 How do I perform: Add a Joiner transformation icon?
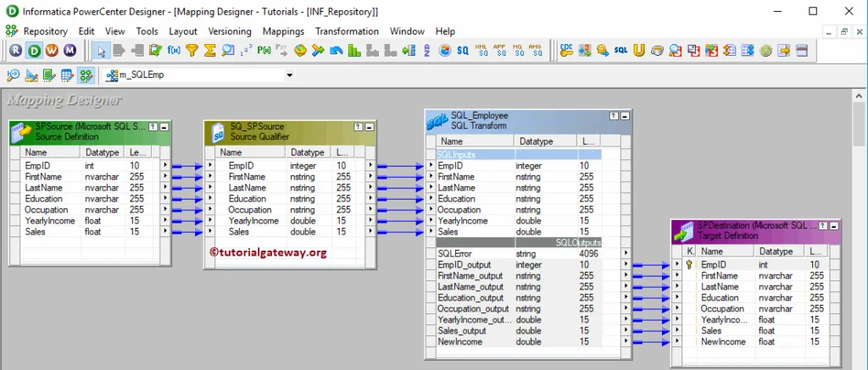[318, 51]
